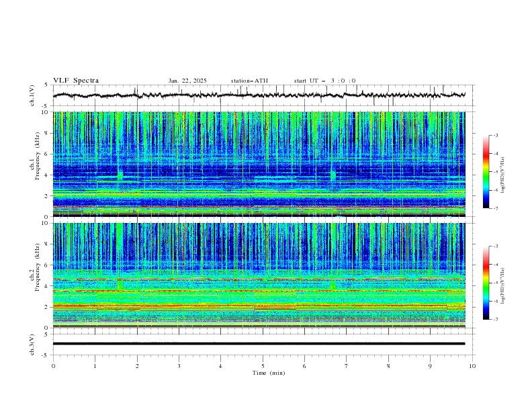Click time axis tick label "6"

(x=304, y=366)
